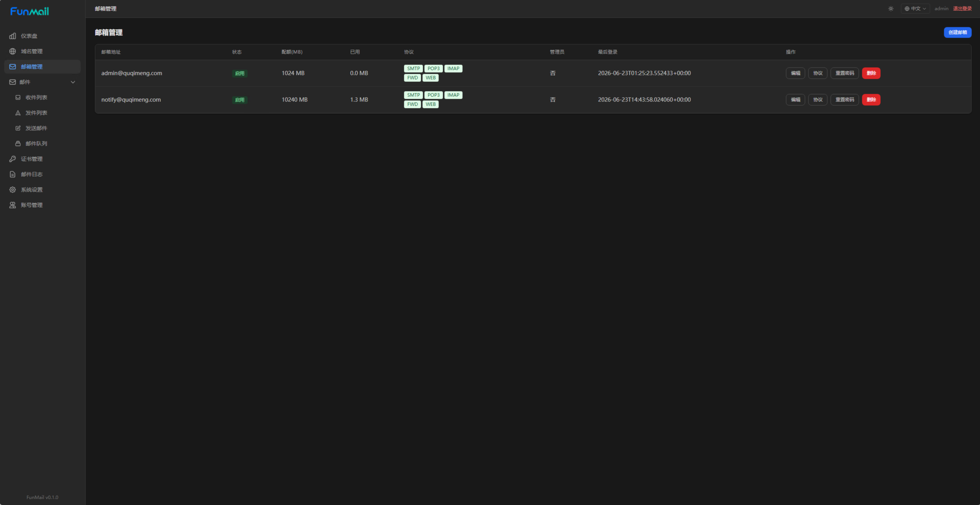Click the account management users icon
The height and width of the screenshot is (505, 980).
13,205
